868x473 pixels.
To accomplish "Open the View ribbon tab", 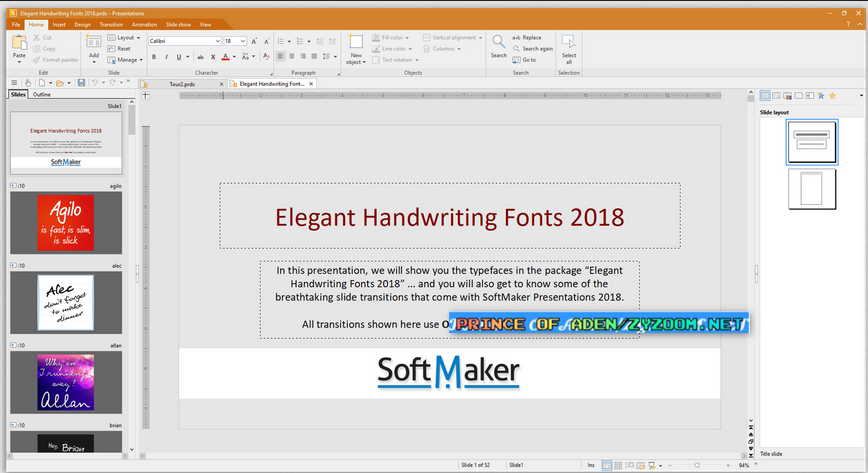I will pos(205,24).
